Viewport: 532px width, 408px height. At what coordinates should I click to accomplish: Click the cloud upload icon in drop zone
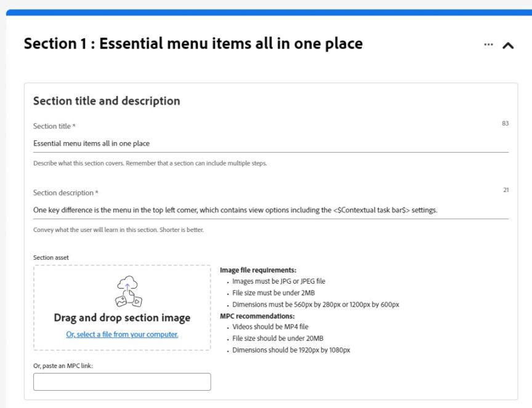[x=129, y=291]
